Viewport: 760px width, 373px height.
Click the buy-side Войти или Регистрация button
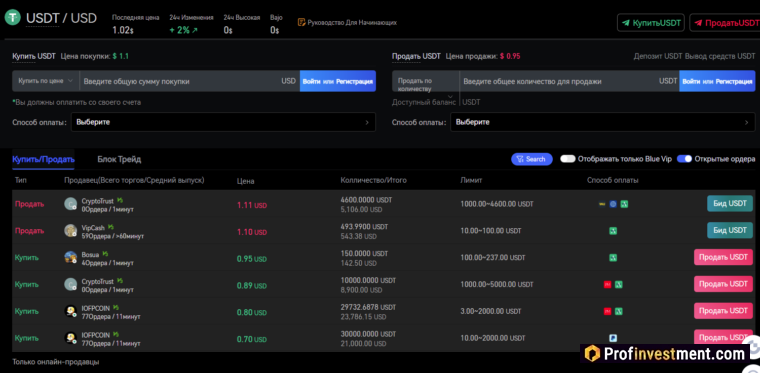pyautogui.click(x=338, y=81)
